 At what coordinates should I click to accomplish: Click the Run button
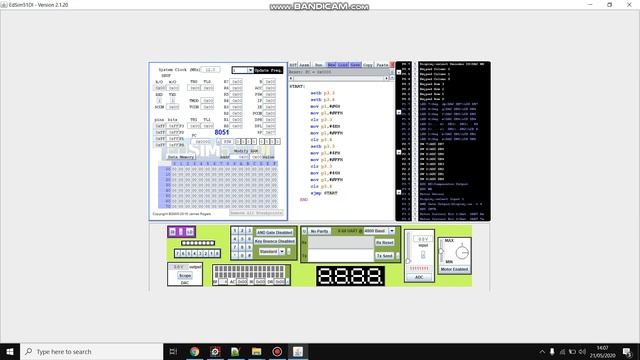[318, 65]
